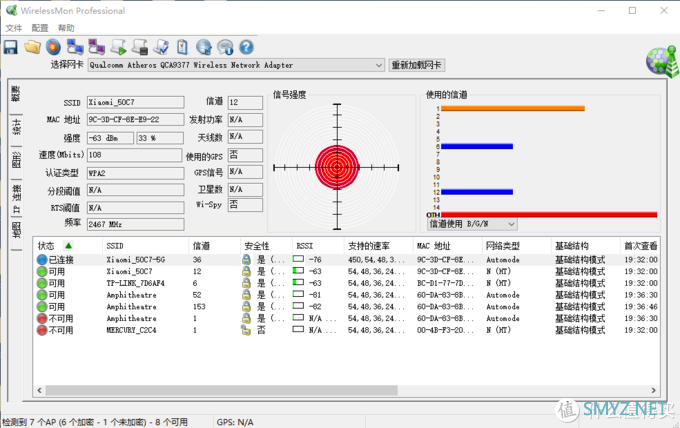Image resolution: width=680 pixels, height=428 pixels.
Task: Switch to the 图形 side tab
Action: [16, 160]
